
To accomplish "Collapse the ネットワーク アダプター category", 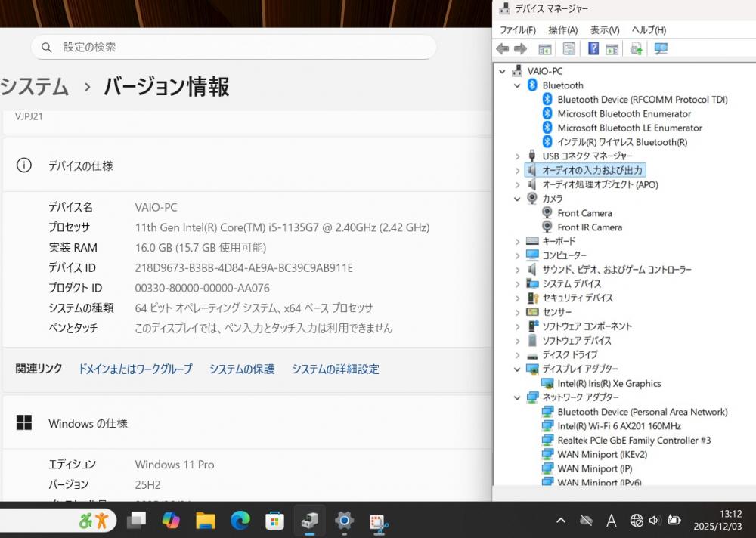I will [x=517, y=397].
